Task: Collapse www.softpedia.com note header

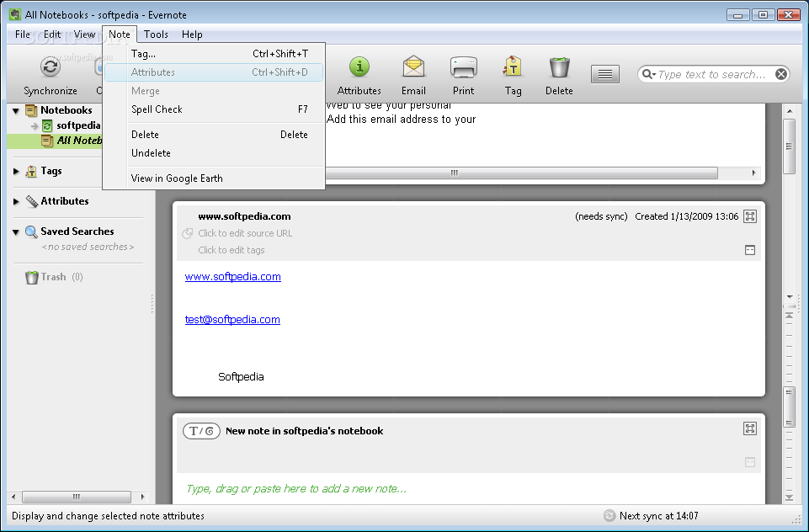Action: pyautogui.click(x=750, y=250)
